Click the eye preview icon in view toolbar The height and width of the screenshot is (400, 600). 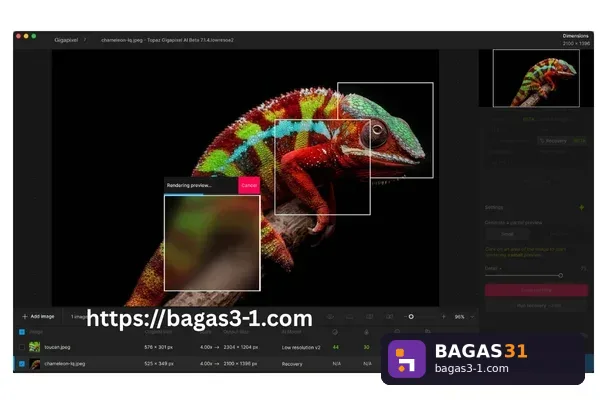[x=330, y=317]
